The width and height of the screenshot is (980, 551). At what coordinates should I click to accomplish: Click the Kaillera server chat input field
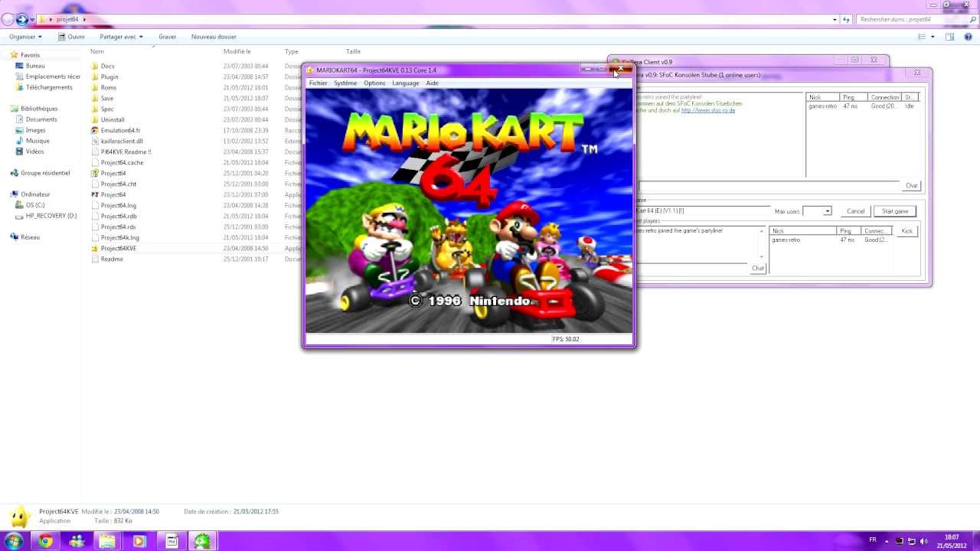[x=769, y=185]
